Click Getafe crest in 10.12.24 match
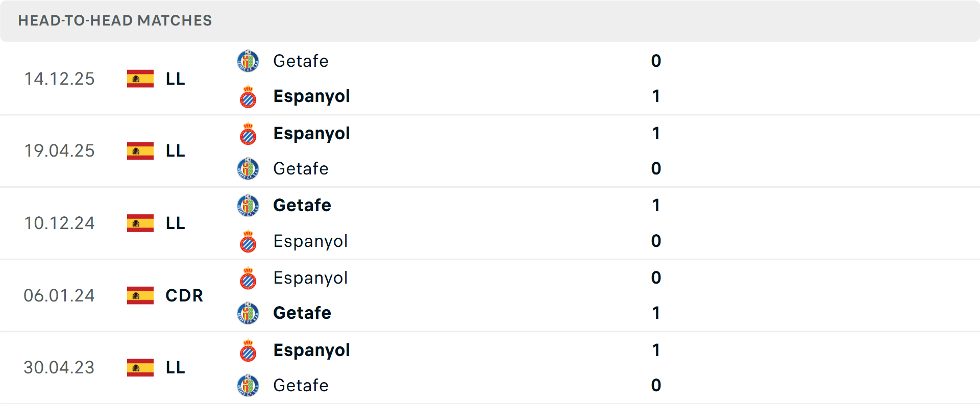The width and height of the screenshot is (980, 404). coord(248,206)
